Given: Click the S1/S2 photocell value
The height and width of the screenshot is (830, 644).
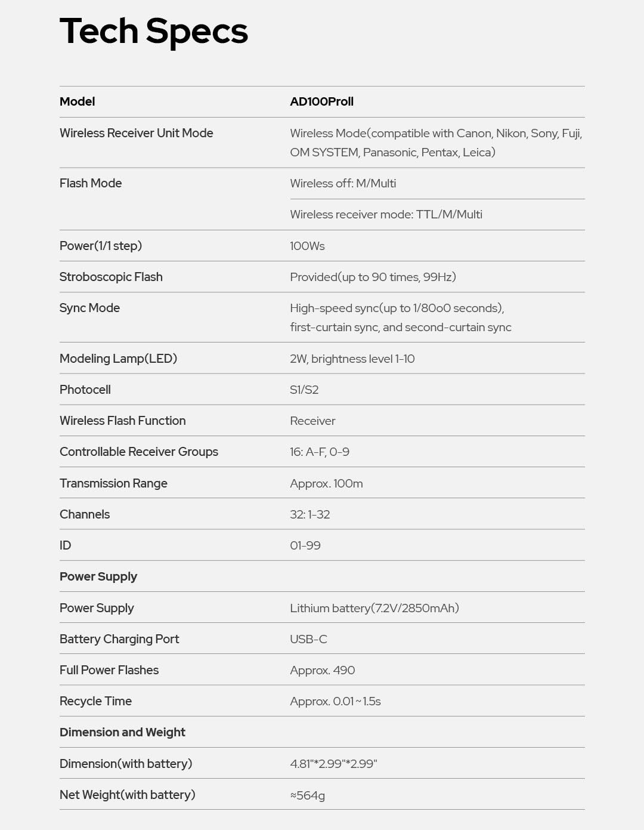Looking at the screenshot, I should point(304,390).
